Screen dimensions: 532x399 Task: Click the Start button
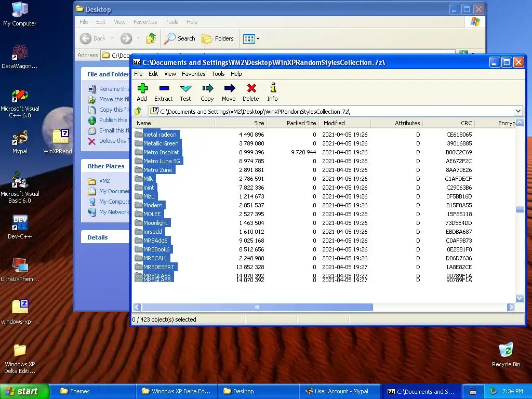24,391
